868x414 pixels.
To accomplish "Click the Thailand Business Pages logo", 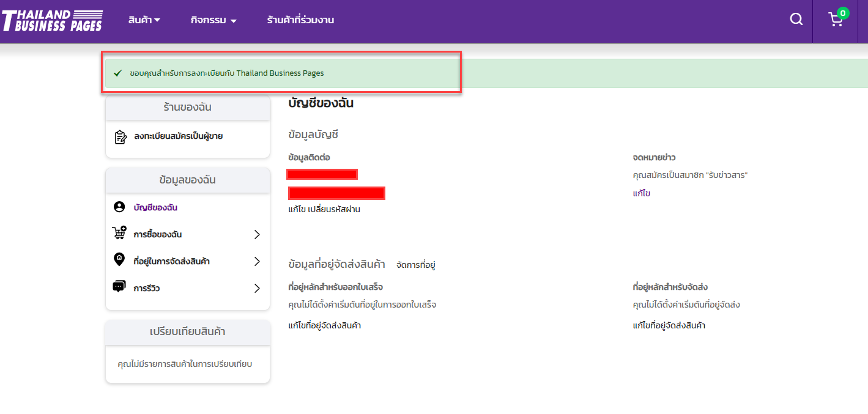I will [52, 20].
